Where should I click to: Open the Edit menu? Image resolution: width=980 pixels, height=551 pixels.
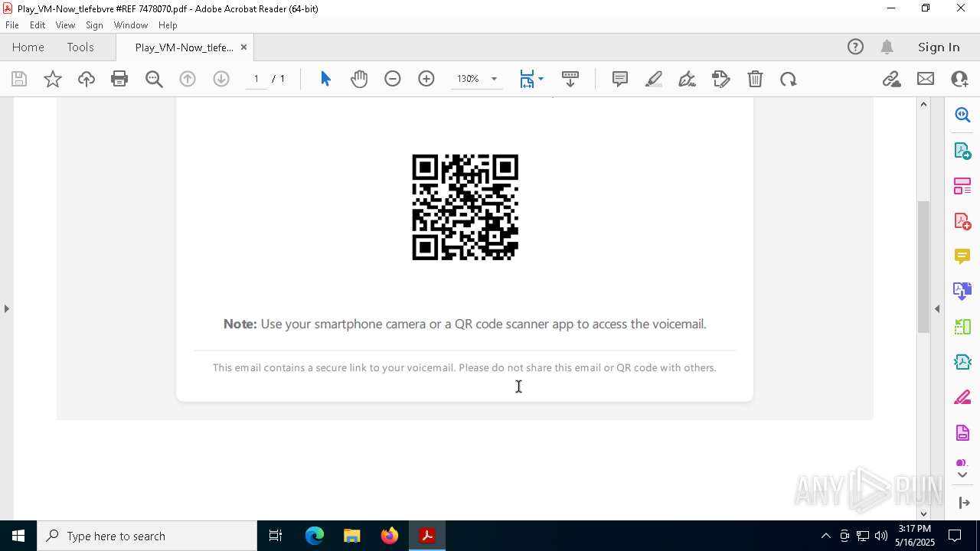tap(38, 25)
